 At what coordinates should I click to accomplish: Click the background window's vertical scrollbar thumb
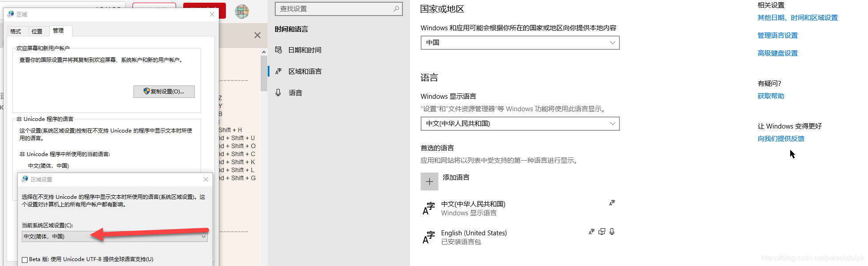(264, 73)
